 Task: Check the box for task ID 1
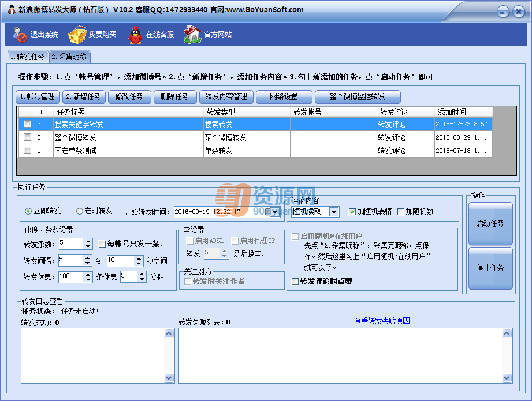(x=28, y=151)
